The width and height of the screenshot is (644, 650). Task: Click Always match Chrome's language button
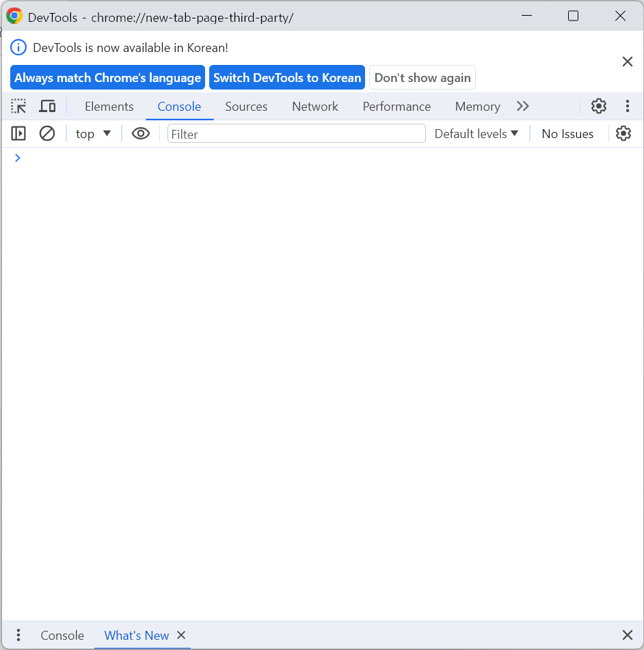107,77
